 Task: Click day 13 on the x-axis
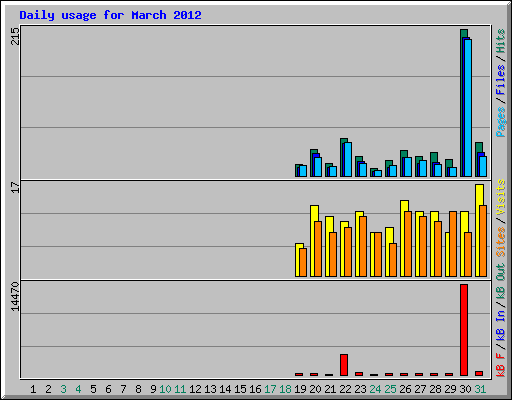point(210,389)
